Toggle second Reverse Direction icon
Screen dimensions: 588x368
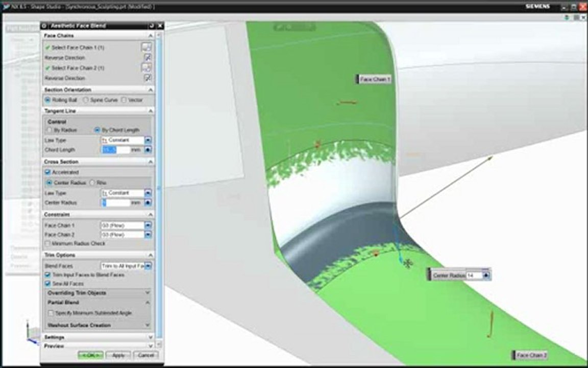pos(148,78)
